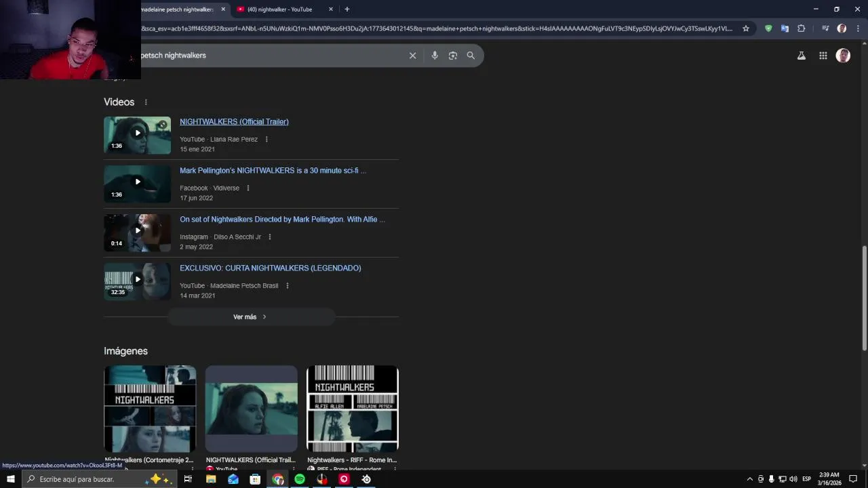Viewport: 868px width, 488px height.
Task: Open Spotify from the taskbar
Action: click(x=300, y=479)
